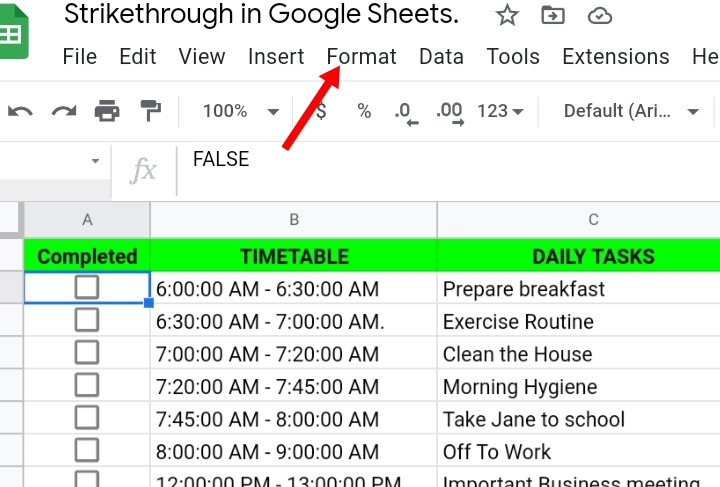Tick the checkbox for Take Jane to school
Image resolution: width=720 pixels, height=487 pixels.
pyautogui.click(x=87, y=418)
